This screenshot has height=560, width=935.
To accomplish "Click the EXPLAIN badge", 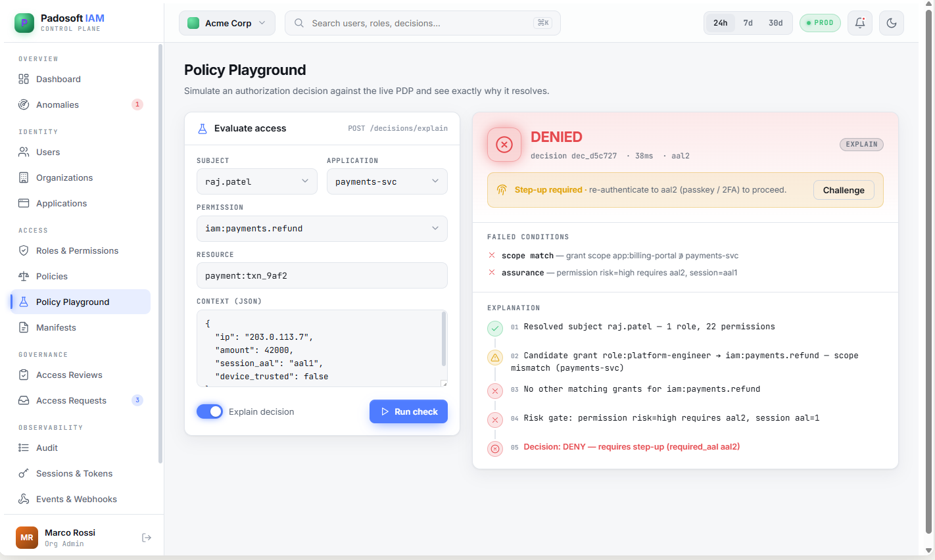I will click(x=861, y=145).
